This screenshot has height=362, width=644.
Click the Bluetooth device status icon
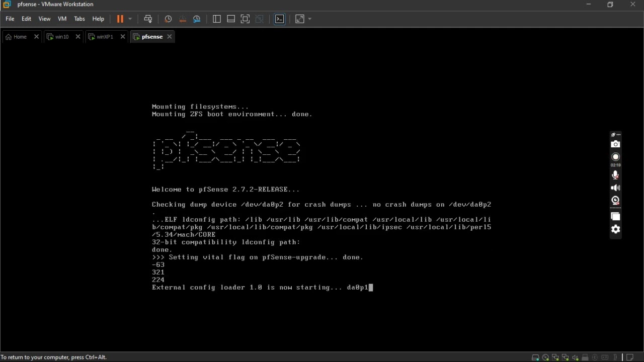[x=595, y=357]
